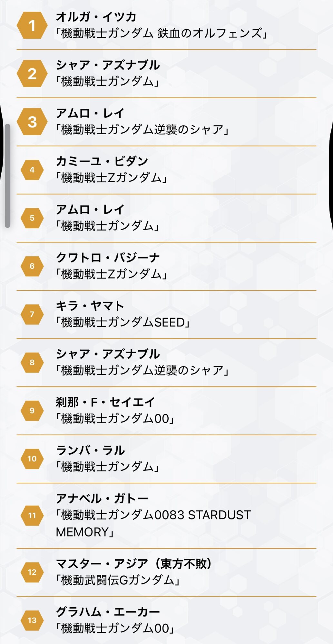Image resolution: width=333 pixels, height=644 pixels.
Task: Click the rank 6 hexagon badge
Action: (32, 266)
